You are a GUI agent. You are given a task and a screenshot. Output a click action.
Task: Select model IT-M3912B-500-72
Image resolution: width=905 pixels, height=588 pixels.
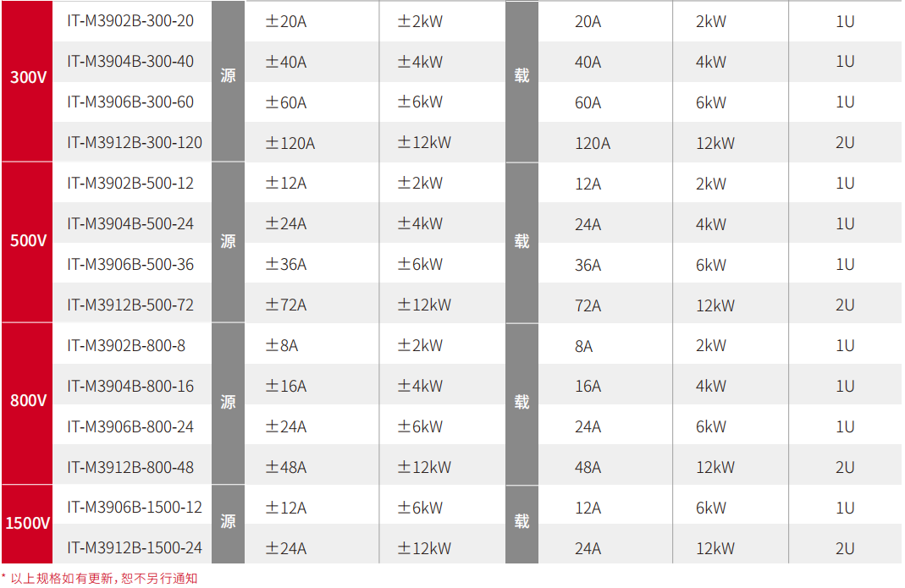coord(130,305)
